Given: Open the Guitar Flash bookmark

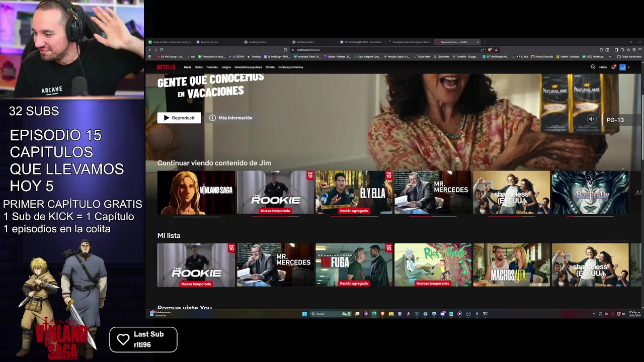Looking at the screenshot, I should pos(423,57).
